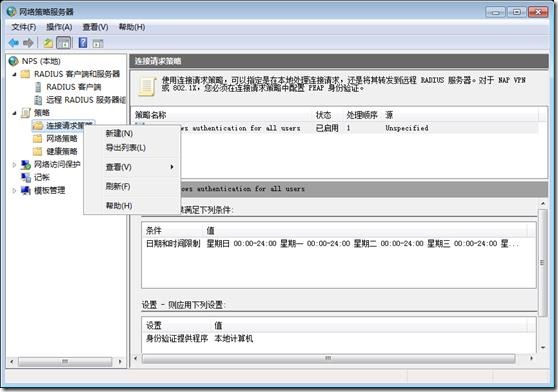The width and height of the screenshot is (558, 392).
Task: Click the 连接请求策略 folder icon
Action: click(x=37, y=125)
